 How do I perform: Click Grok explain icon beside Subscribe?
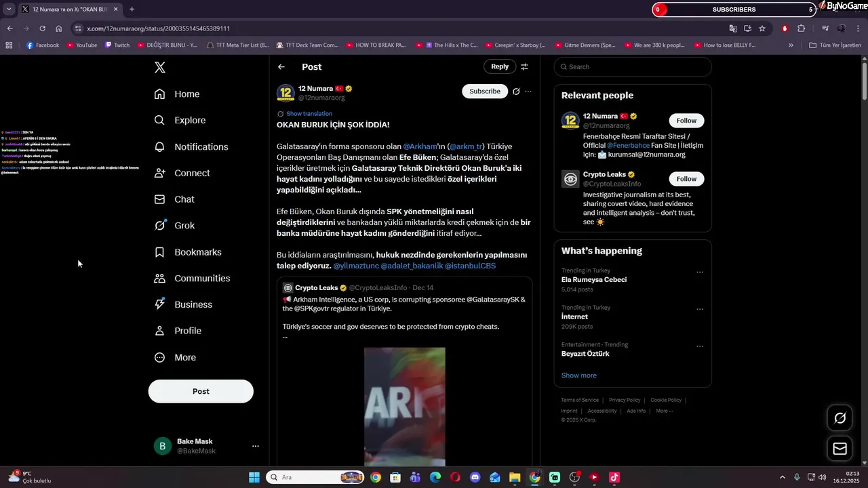(516, 91)
